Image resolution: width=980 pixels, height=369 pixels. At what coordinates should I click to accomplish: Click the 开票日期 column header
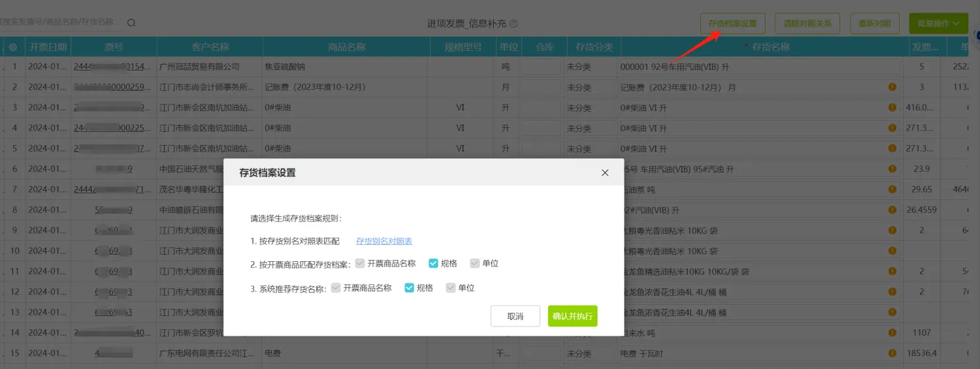(x=48, y=47)
